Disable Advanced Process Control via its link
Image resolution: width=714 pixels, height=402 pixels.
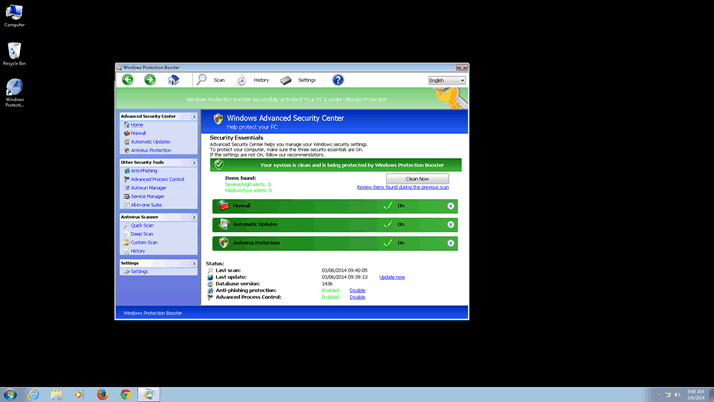(x=357, y=297)
